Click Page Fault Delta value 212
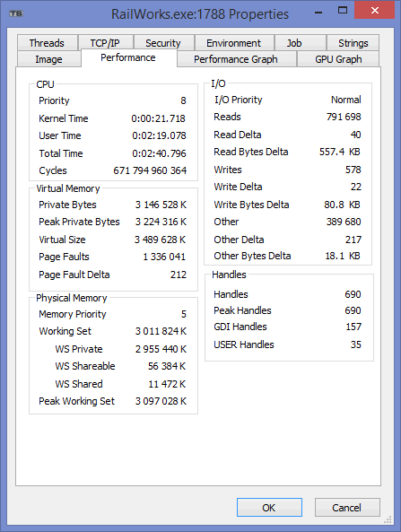 (x=179, y=275)
